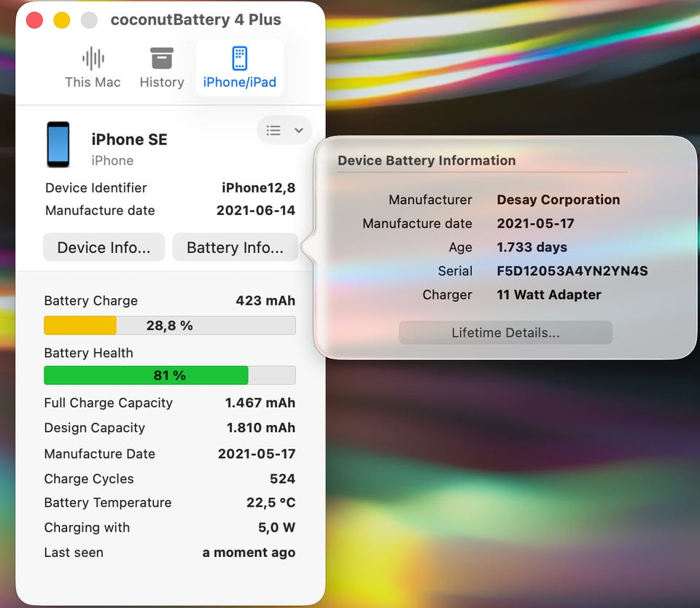Click Desay Corporation manufacturer in popover
This screenshot has height=608, width=700.
tap(558, 200)
